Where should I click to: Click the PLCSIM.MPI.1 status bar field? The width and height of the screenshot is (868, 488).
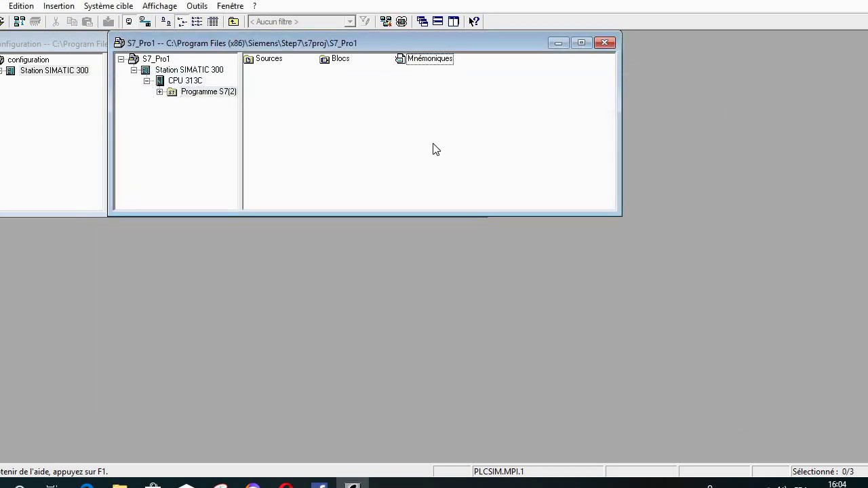click(538, 471)
